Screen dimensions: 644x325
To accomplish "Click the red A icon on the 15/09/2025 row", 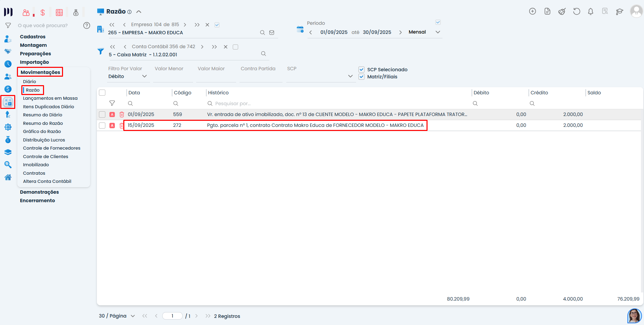I will coord(112,126).
